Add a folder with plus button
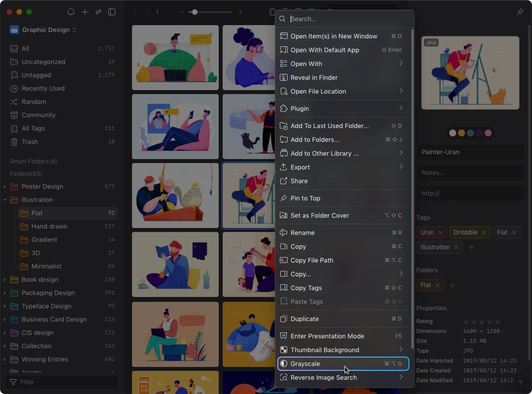The width and height of the screenshot is (532, 394). pyautogui.click(x=452, y=285)
